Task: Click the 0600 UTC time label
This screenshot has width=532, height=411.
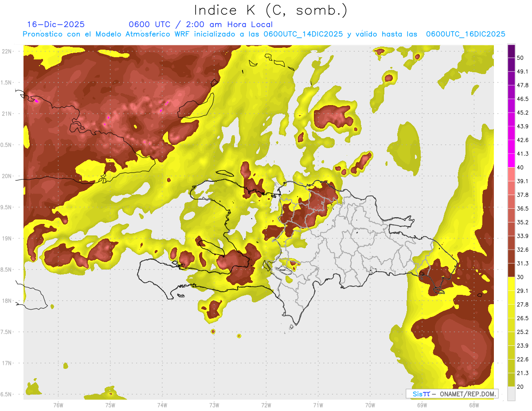Action: 150,24
